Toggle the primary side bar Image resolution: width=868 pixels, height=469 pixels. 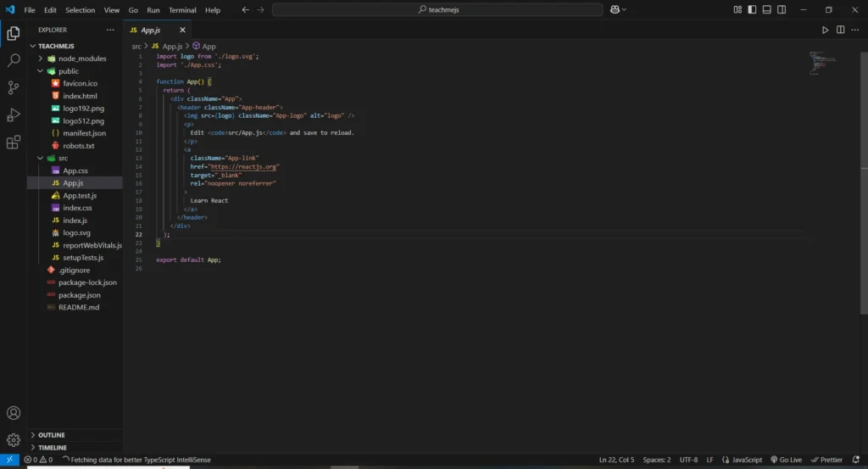coord(752,9)
